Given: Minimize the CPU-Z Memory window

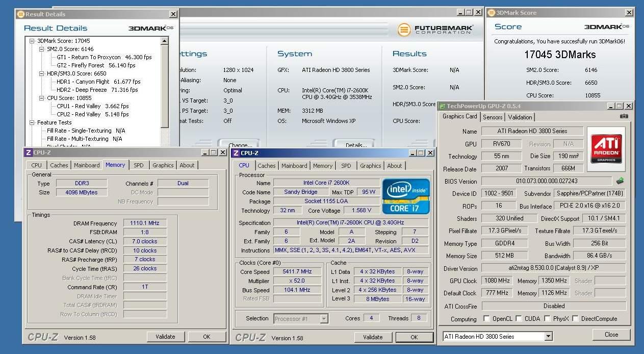Looking at the screenshot, I should pos(205,153).
